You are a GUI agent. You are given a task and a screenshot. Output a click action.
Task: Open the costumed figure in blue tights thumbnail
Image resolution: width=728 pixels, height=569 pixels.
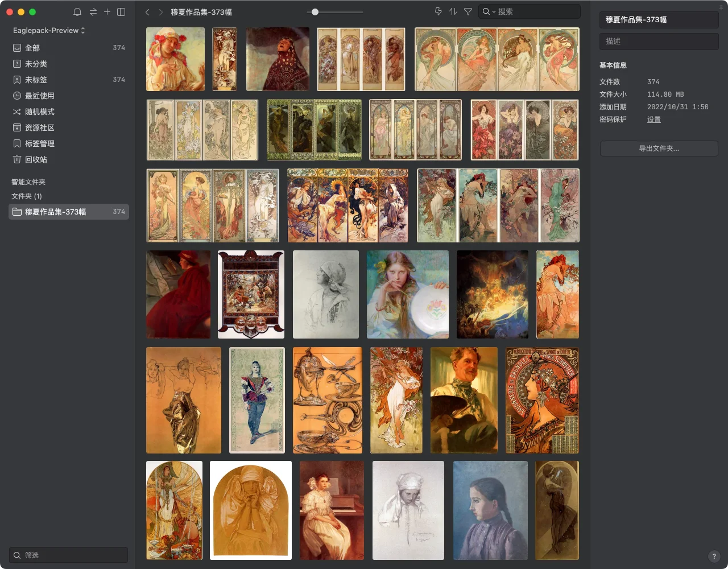coord(257,401)
